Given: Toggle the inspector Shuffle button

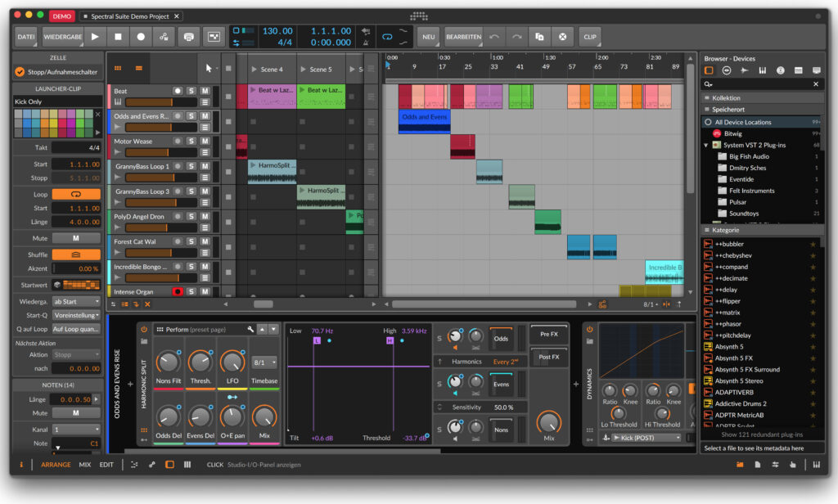Looking at the screenshot, I should (76, 255).
